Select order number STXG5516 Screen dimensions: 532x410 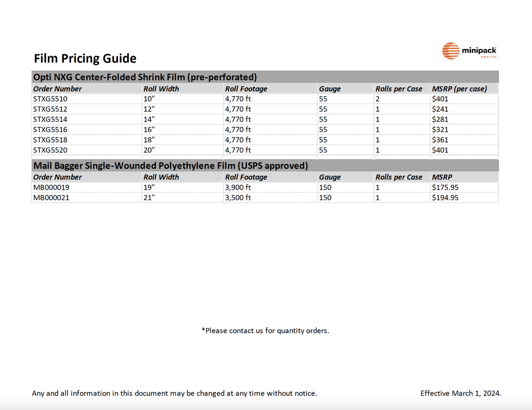pos(50,129)
